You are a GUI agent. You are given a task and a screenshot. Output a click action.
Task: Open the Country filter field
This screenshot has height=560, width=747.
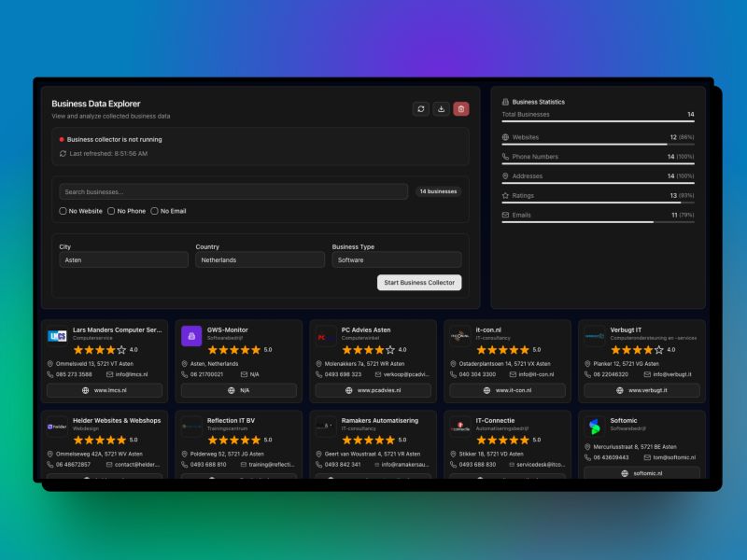259,259
